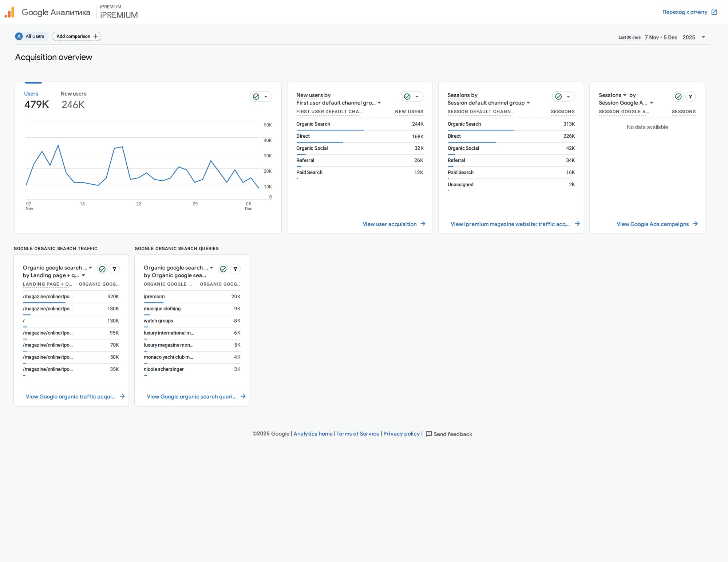Click filter icon on organic search queries card

coord(235,269)
